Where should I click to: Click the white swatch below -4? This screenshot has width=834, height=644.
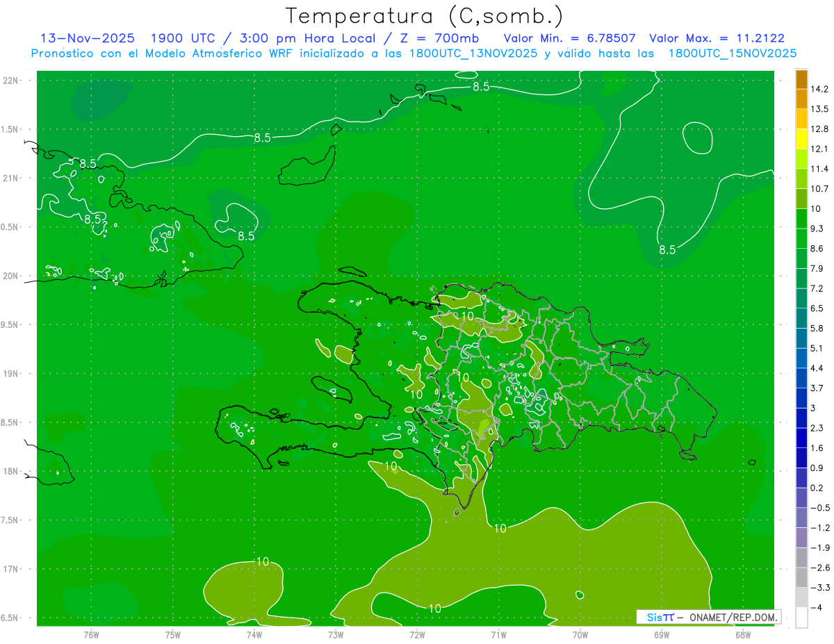(x=801, y=618)
